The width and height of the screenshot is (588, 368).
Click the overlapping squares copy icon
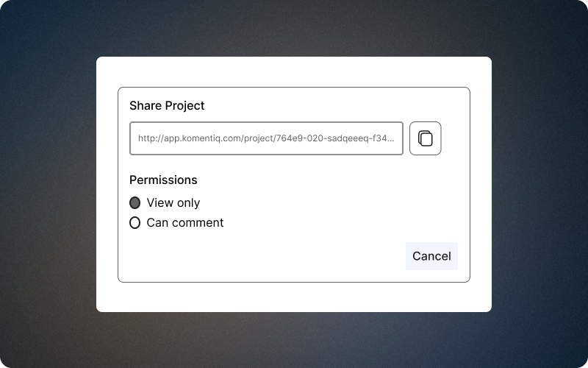426,138
